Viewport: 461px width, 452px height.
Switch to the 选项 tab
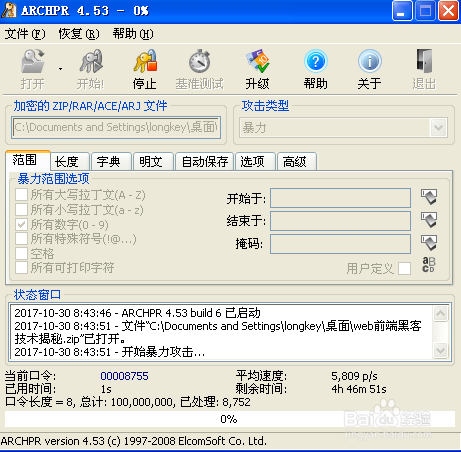pos(255,162)
